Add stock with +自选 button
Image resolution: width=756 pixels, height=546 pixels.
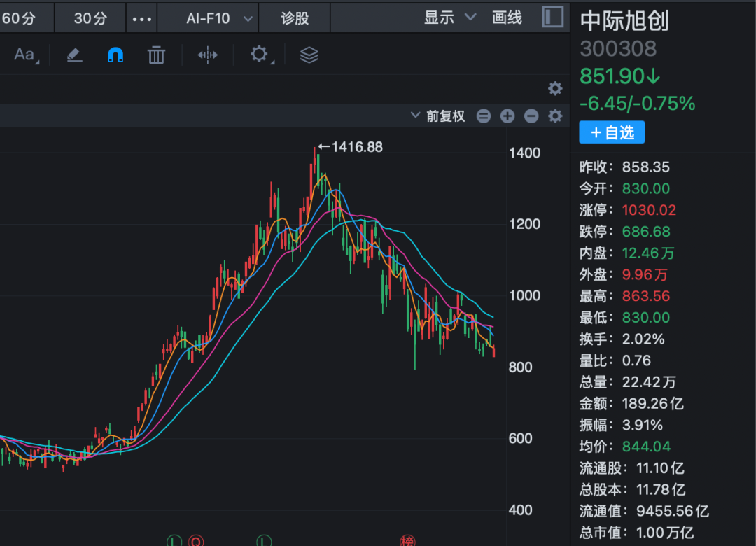click(x=612, y=132)
